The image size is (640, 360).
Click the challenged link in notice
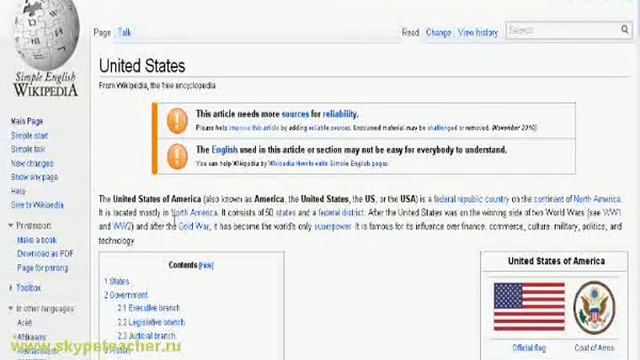pos(442,128)
